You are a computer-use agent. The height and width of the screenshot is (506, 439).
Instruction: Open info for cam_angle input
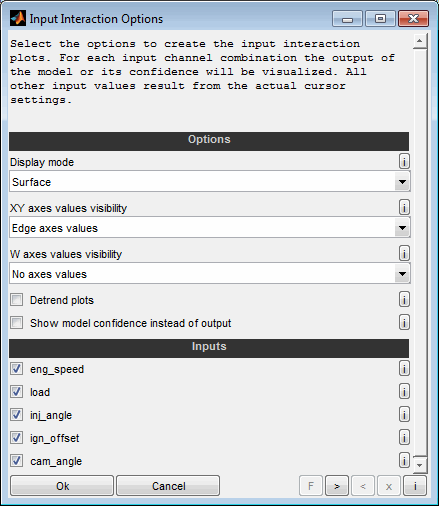pos(404,461)
